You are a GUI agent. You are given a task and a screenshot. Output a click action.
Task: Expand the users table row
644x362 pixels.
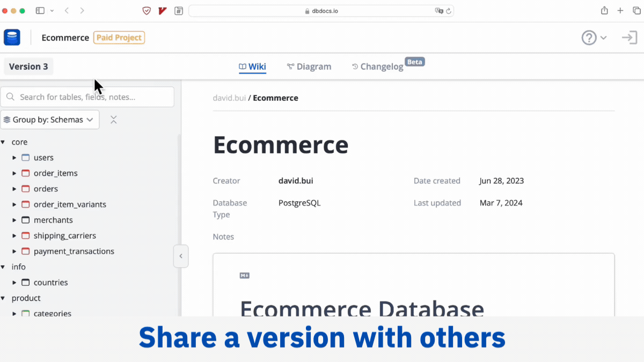pyautogui.click(x=14, y=158)
